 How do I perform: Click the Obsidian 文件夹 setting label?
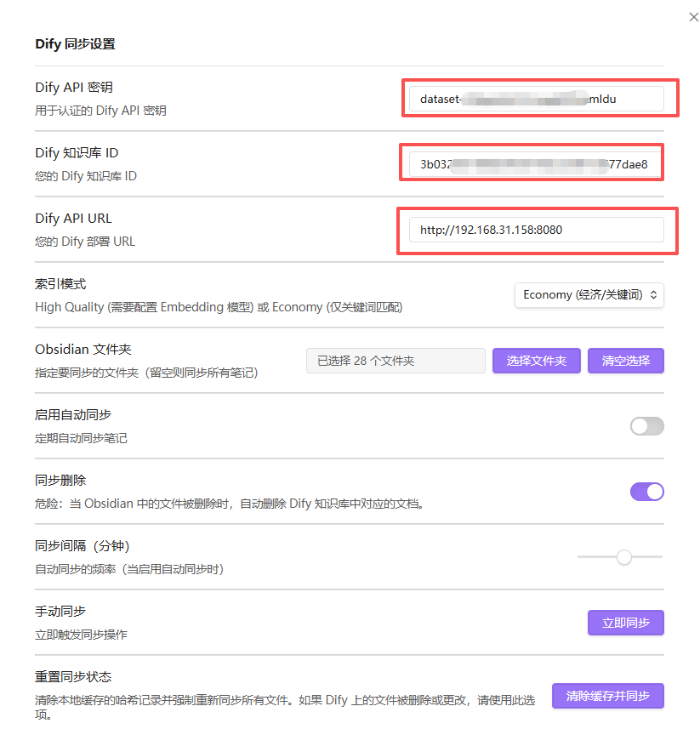pyautogui.click(x=82, y=349)
